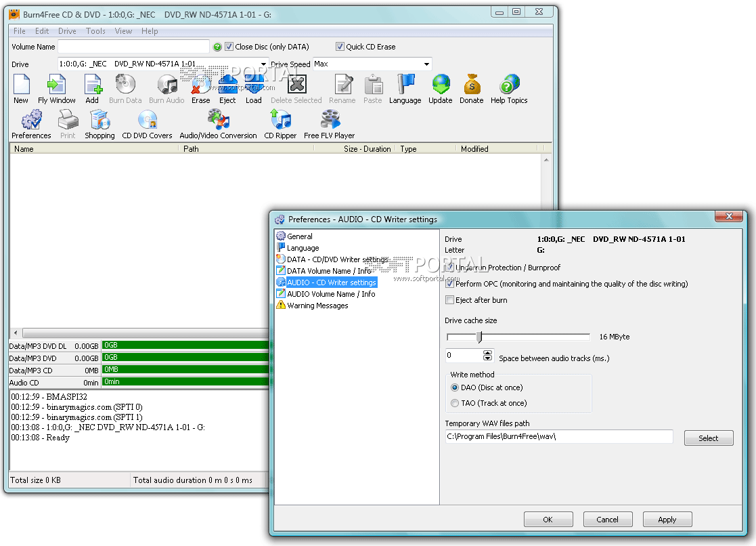
Task: Click the Delete Selected icon
Action: pyautogui.click(x=296, y=85)
